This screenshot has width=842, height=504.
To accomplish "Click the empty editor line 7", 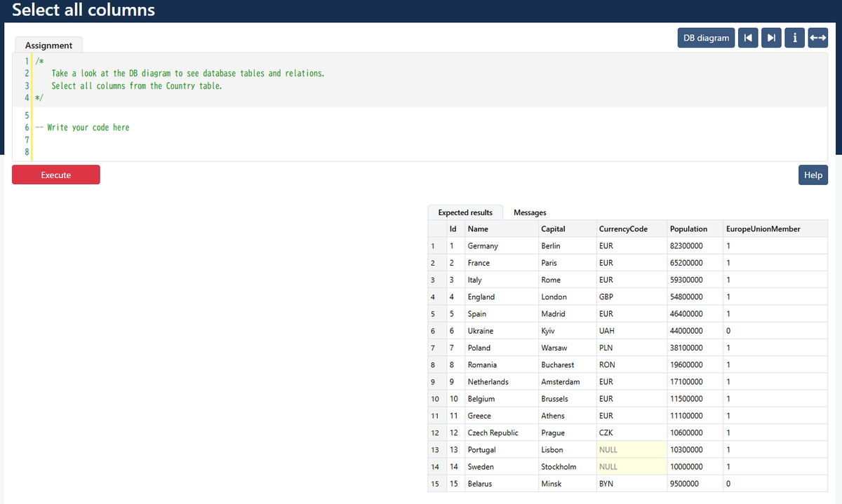I will 430,140.
